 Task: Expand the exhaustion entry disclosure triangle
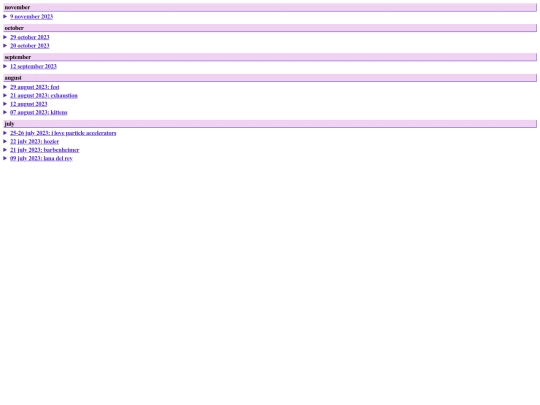point(5,95)
